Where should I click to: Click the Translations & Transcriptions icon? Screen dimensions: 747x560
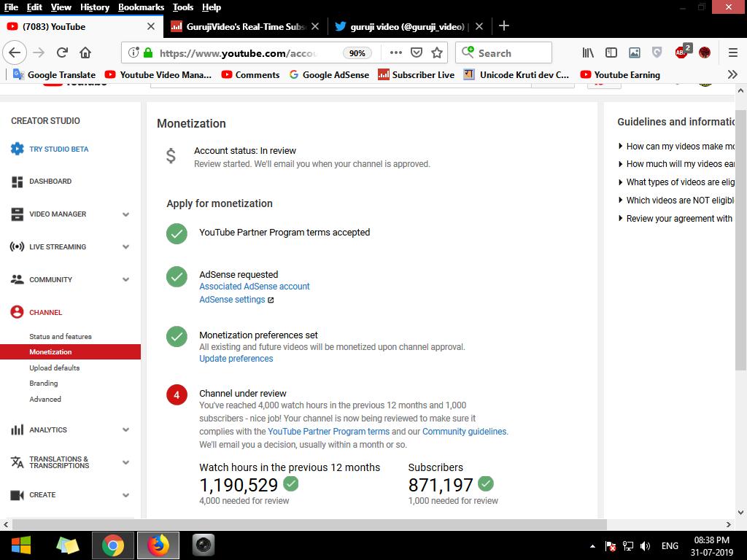coord(18,462)
